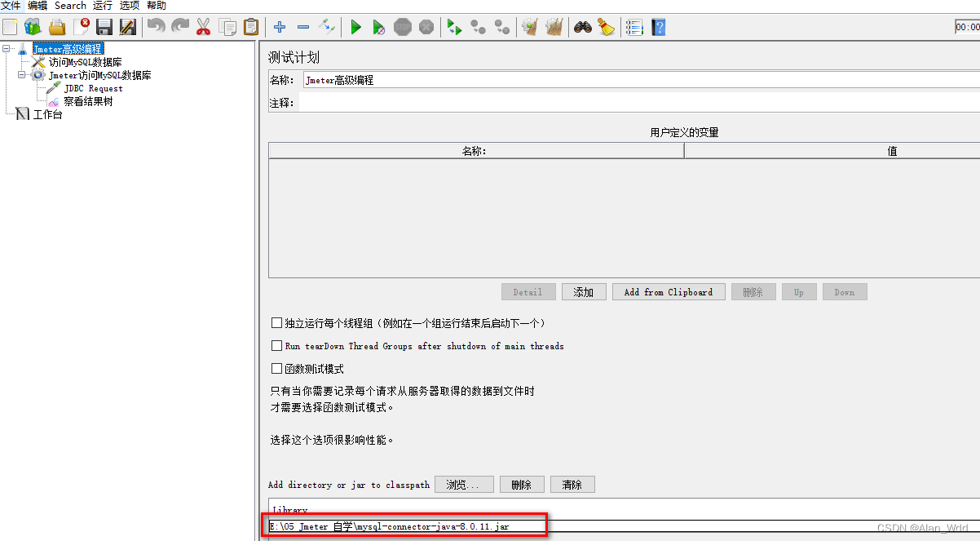Open the Search binoculars icon
Screen dimensions: 980x541
(x=581, y=27)
